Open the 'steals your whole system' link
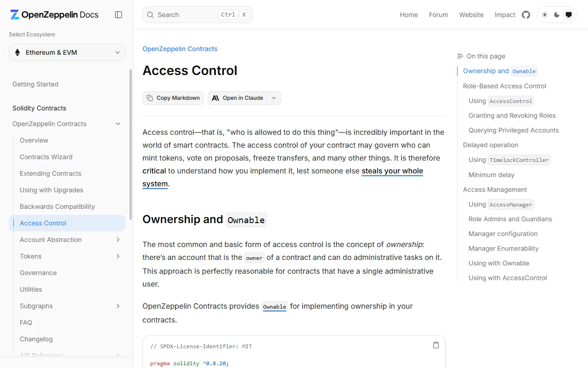This screenshot has width=588, height=368. click(x=392, y=171)
